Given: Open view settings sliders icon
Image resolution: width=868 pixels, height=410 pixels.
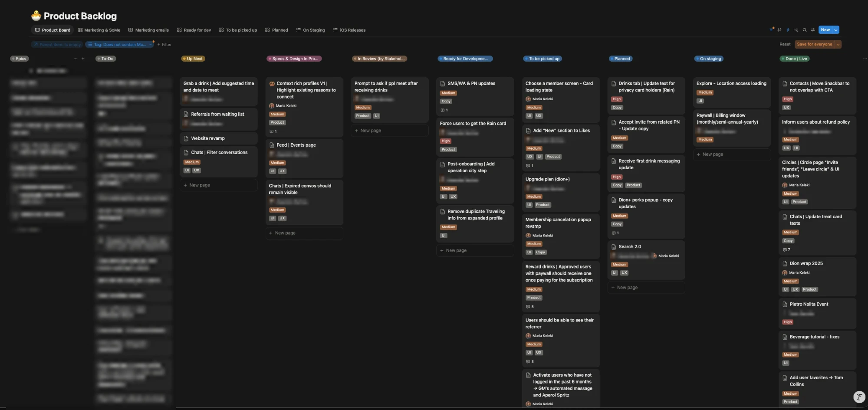Looking at the screenshot, I should 813,30.
